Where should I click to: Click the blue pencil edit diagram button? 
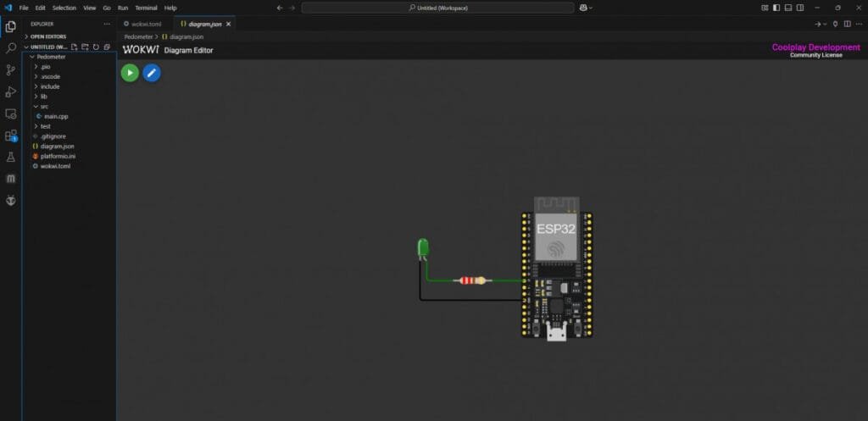click(x=152, y=73)
